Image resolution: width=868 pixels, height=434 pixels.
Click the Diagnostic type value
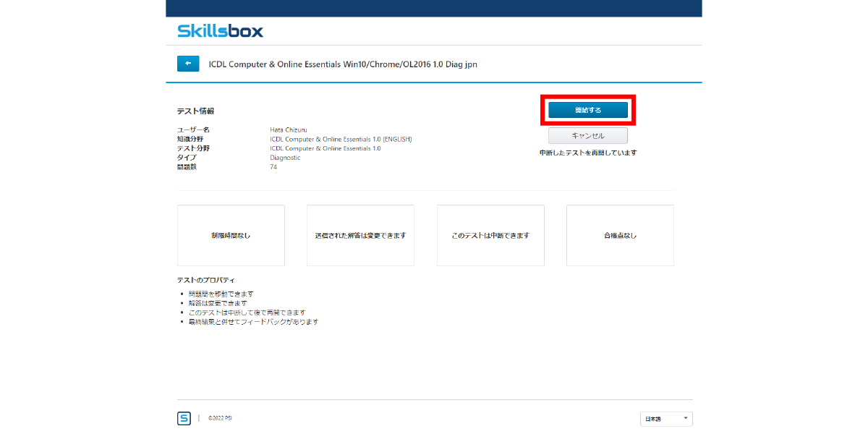point(285,158)
